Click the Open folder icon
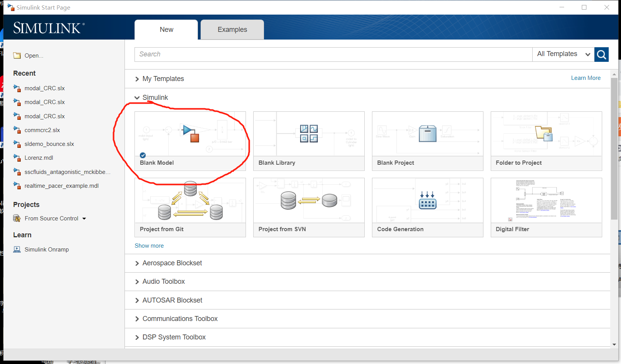 17,56
